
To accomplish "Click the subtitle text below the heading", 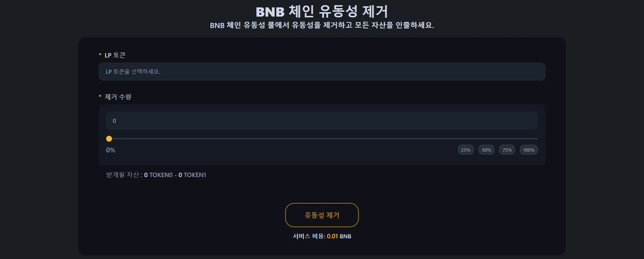I will 322,25.
